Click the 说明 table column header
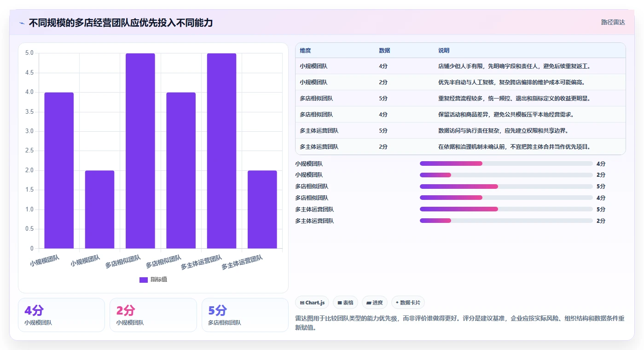The width and height of the screenshot is (644, 350). pyautogui.click(x=444, y=51)
